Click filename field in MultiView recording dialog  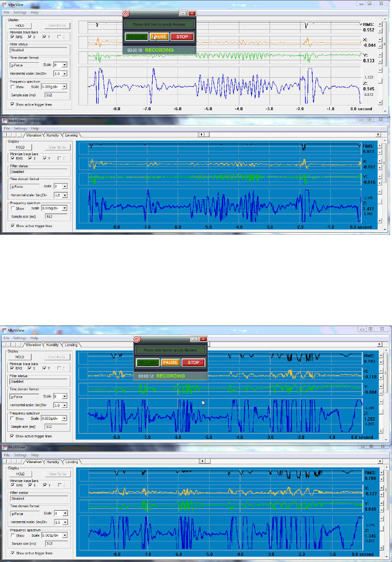coord(170,350)
